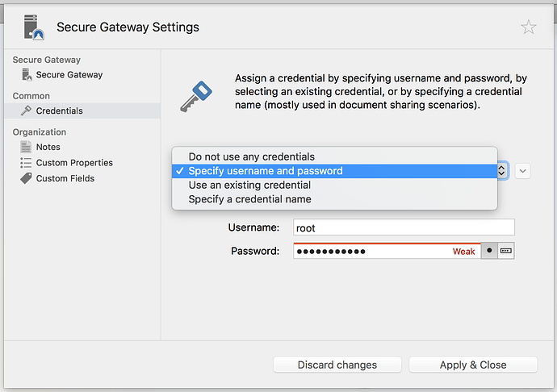Viewport: 557px width, 392px height.
Task: Open the password generator icon button
Action: pos(506,251)
